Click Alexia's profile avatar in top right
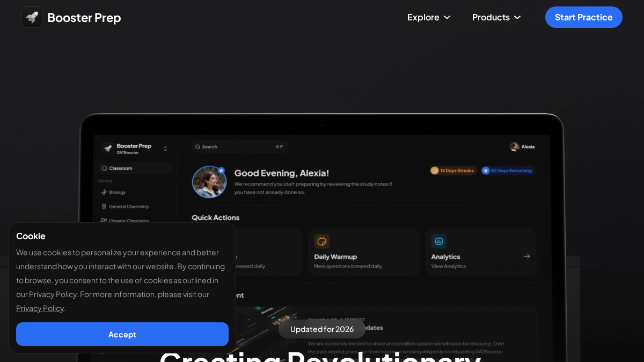The image size is (644, 362). 514,146
